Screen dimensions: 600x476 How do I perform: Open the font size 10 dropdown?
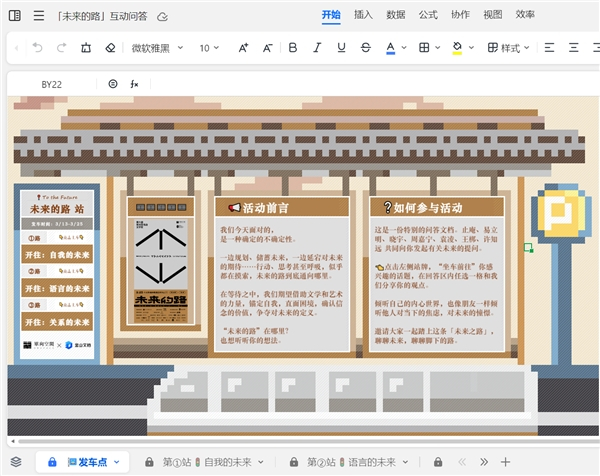pos(210,47)
